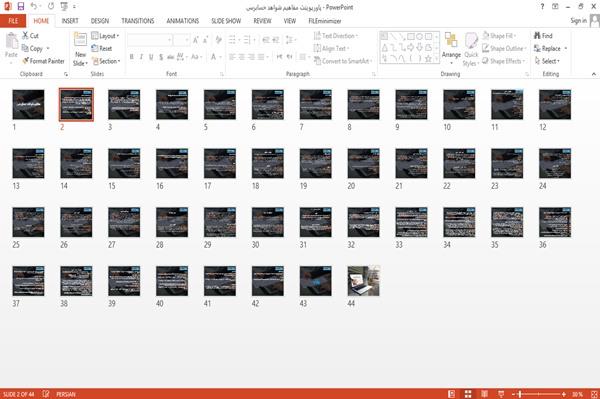The height and width of the screenshot is (399, 600).
Task: Expand Align Text dropdown
Action: click(331, 48)
